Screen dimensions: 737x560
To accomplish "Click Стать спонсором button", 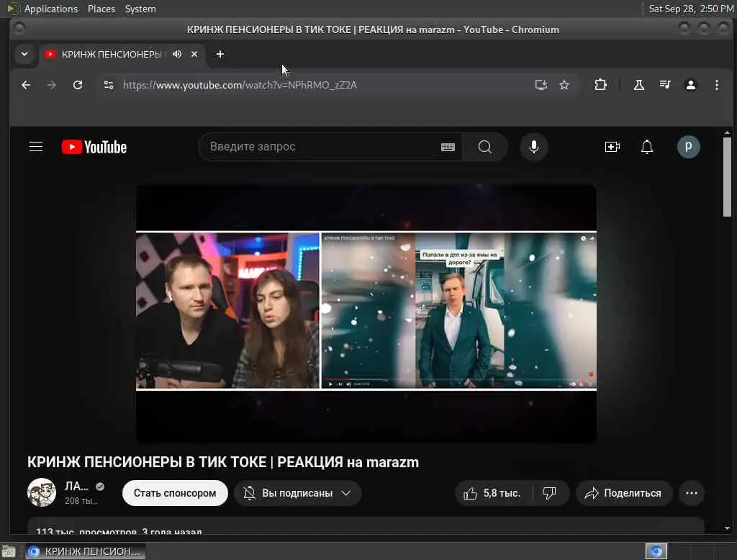I will point(175,493).
